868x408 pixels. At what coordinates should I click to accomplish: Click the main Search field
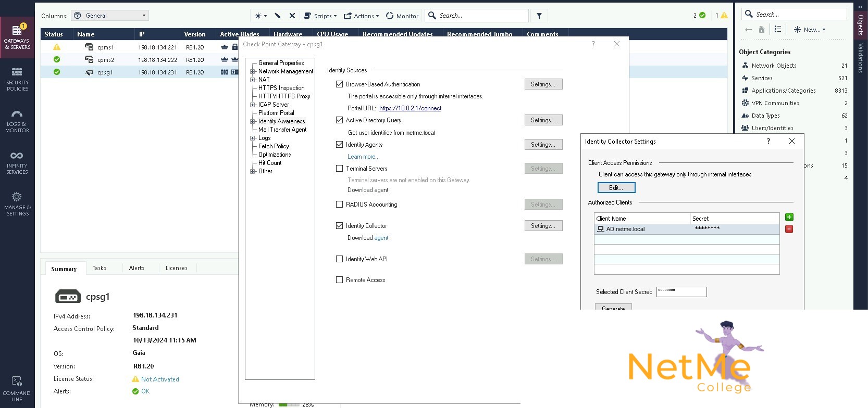477,16
